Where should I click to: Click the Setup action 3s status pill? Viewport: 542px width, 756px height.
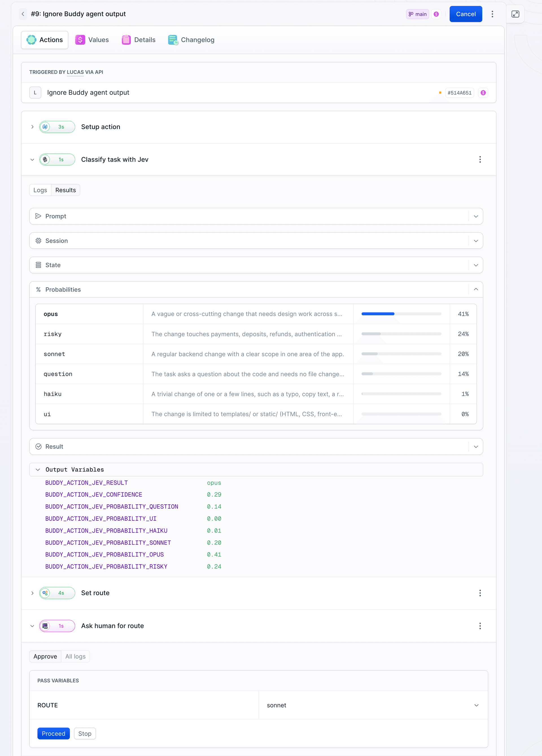(x=57, y=127)
